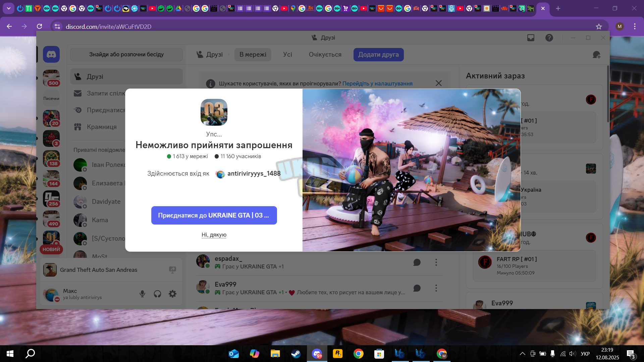Open the Писечки server folder

[51, 98]
